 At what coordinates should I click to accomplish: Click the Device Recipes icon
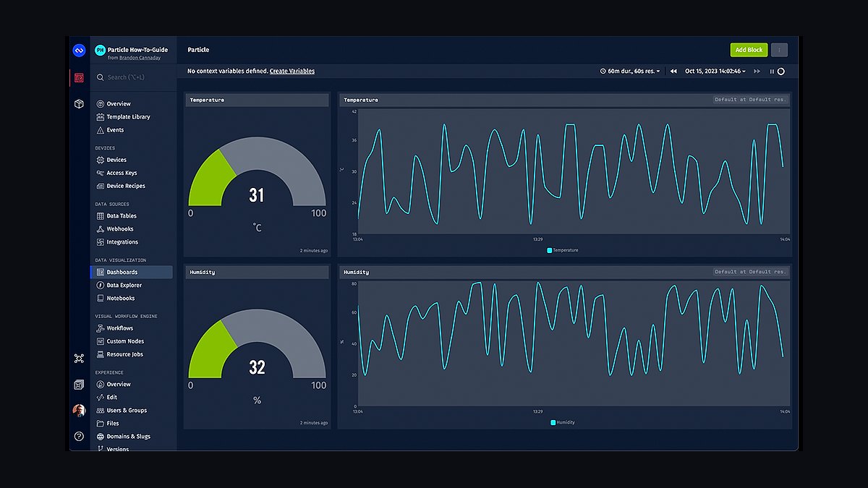click(100, 186)
